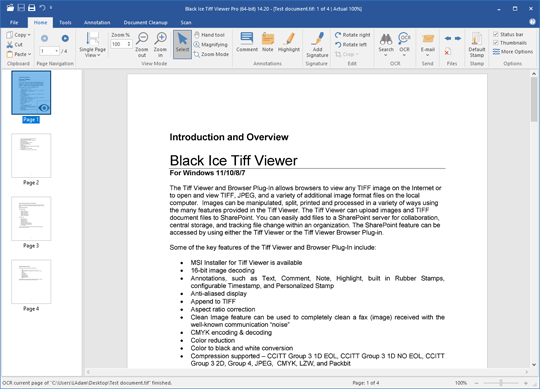Enable the Magnifying tool

[210, 44]
